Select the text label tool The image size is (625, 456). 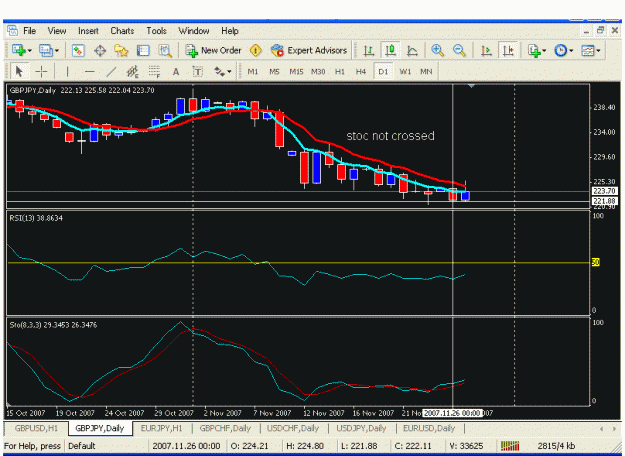(x=197, y=72)
